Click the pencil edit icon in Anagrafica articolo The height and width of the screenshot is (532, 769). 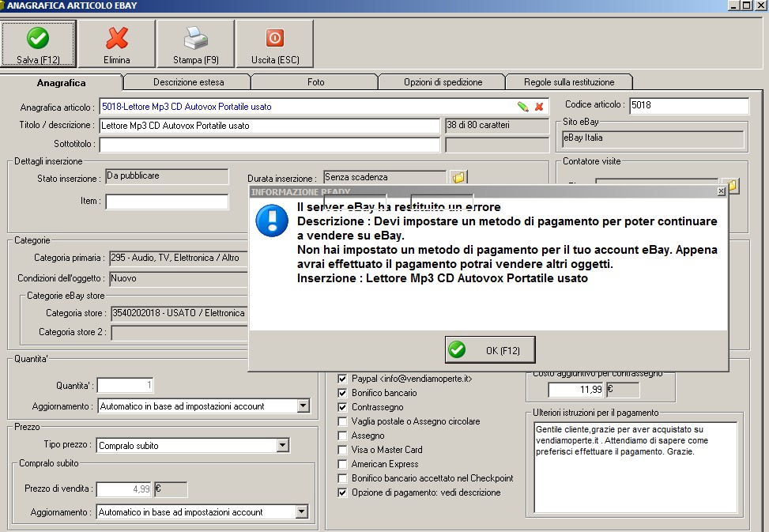pyautogui.click(x=522, y=107)
